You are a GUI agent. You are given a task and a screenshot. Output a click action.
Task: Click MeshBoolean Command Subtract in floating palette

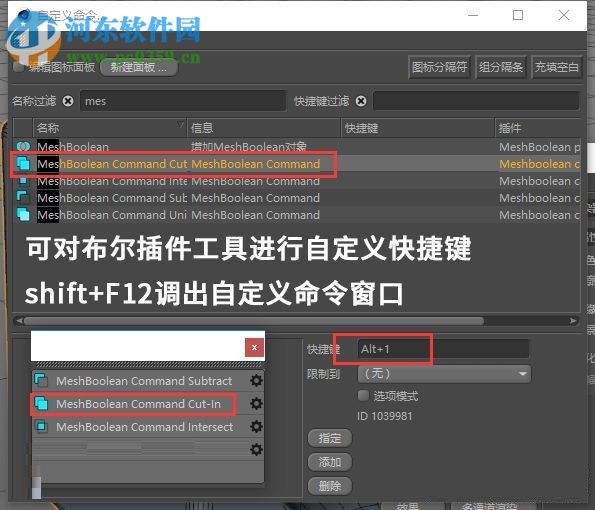click(x=144, y=381)
